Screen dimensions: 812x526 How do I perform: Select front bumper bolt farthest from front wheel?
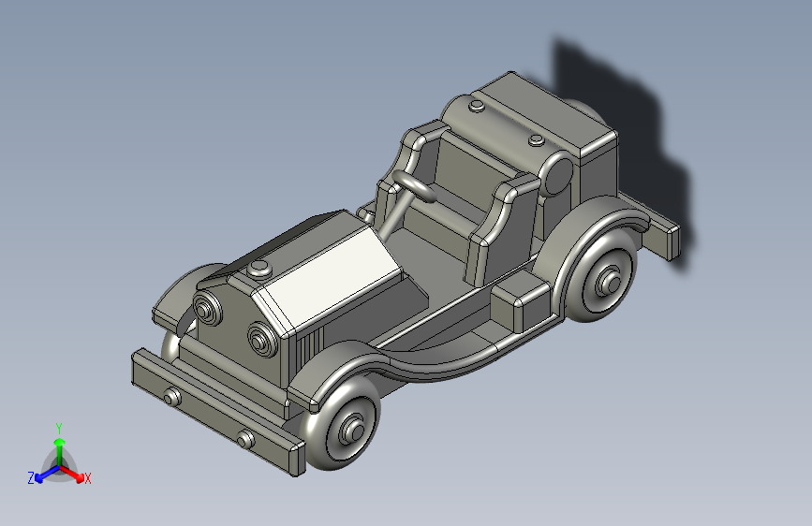172,397
